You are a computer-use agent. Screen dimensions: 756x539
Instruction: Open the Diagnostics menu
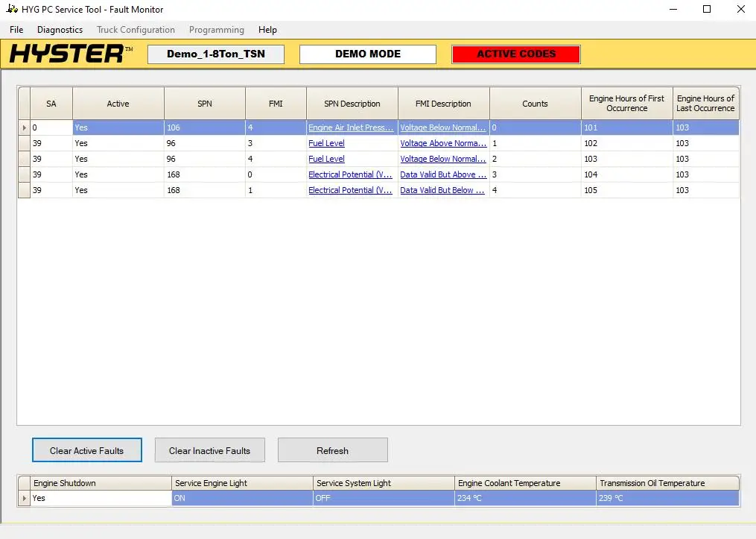pos(60,30)
